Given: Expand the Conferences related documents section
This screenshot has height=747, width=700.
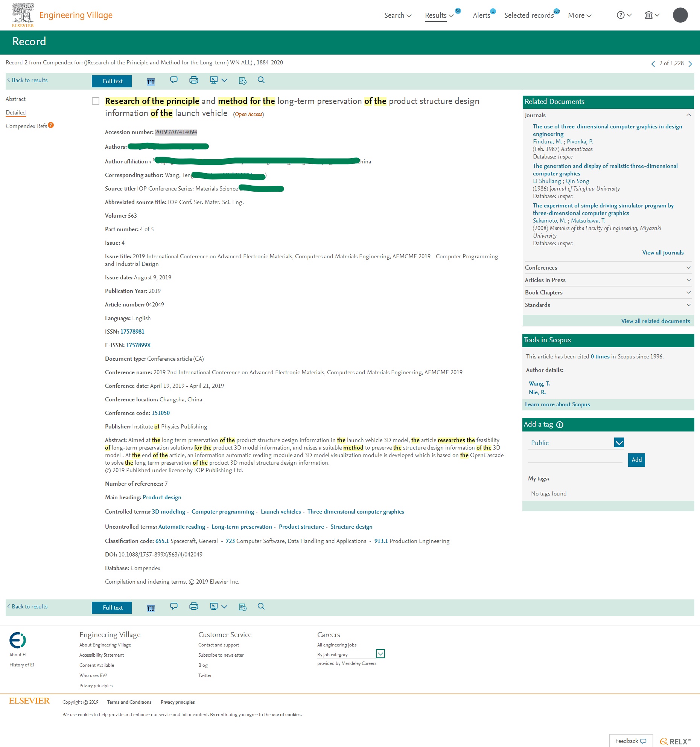Looking at the screenshot, I should [x=688, y=268].
